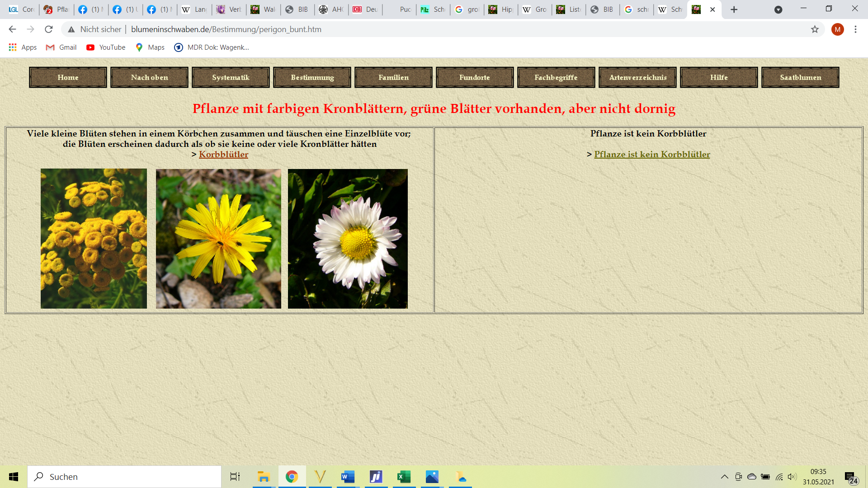Bookmark this page with star icon
Viewport: 868px width, 488px height.
click(815, 29)
